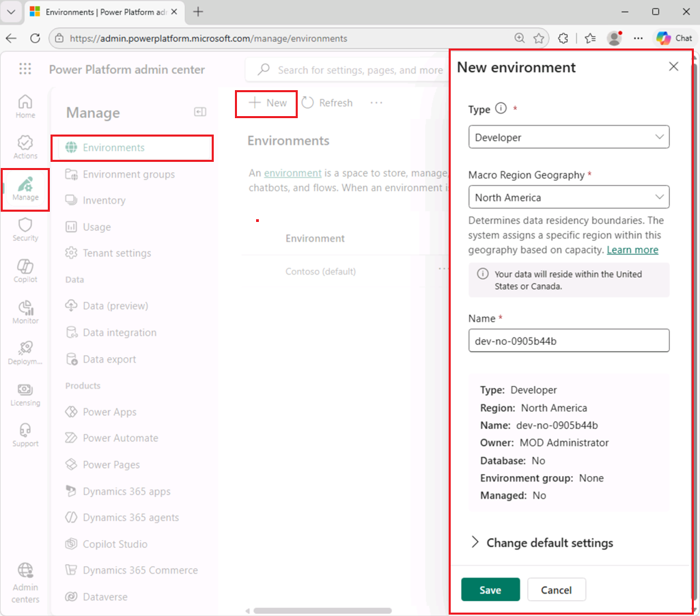Go to Home in left rail
The height and width of the screenshot is (616, 700).
point(25,107)
